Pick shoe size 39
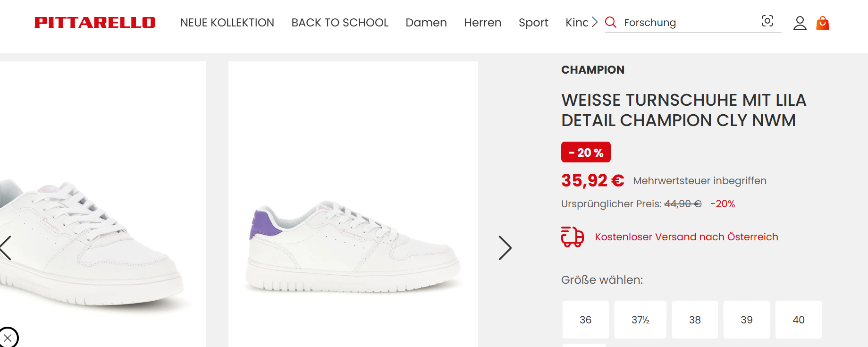The height and width of the screenshot is (347, 868). click(747, 320)
